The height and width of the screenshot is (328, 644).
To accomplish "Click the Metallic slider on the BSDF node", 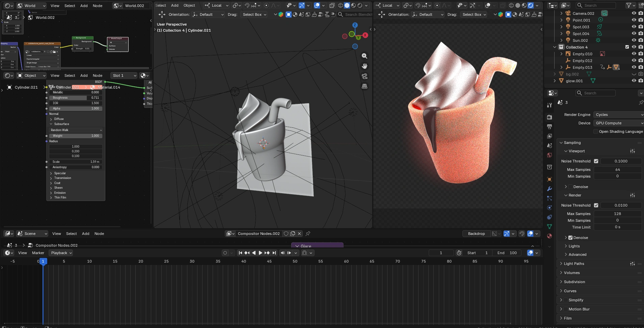I will [x=76, y=92].
